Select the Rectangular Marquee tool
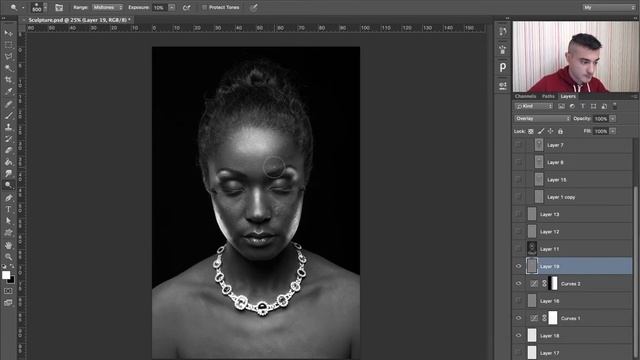640x360 pixels. tap(8, 45)
